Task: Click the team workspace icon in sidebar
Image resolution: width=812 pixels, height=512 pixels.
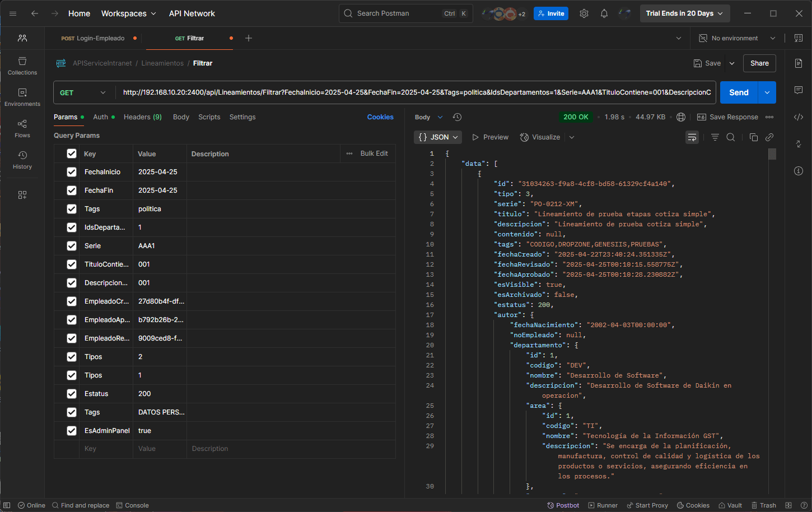Action: click(22, 38)
